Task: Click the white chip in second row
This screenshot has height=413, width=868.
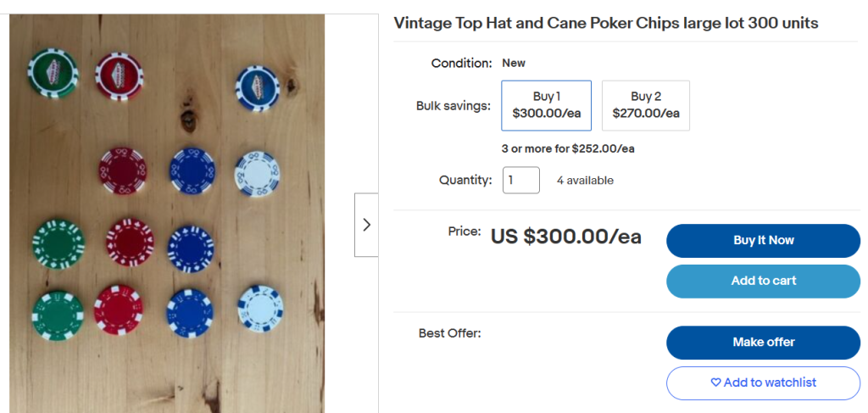Action: pyautogui.click(x=258, y=174)
